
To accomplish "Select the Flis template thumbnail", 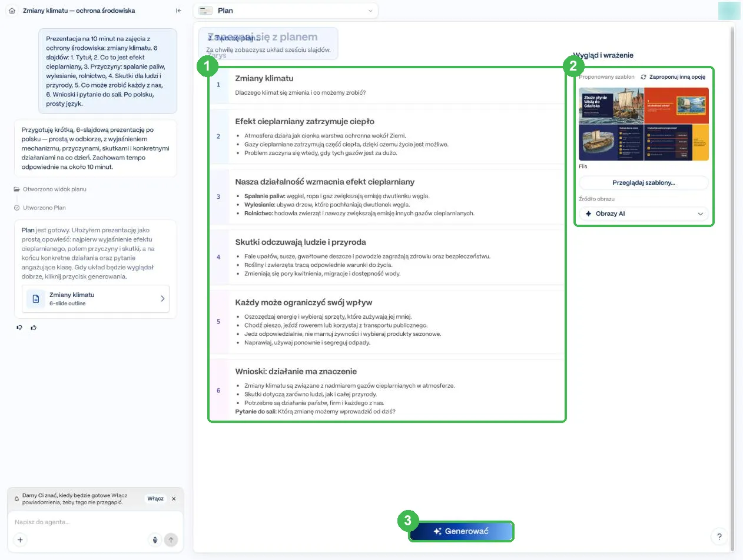I will pyautogui.click(x=644, y=124).
